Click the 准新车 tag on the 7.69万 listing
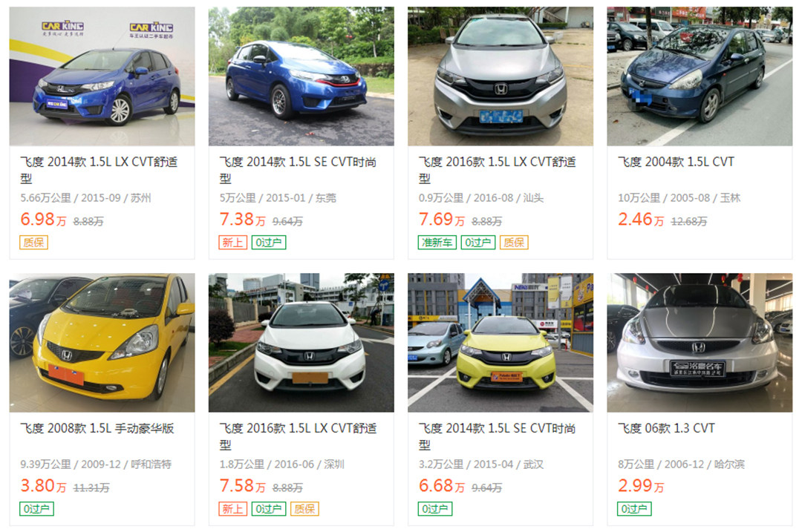 (x=437, y=242)
